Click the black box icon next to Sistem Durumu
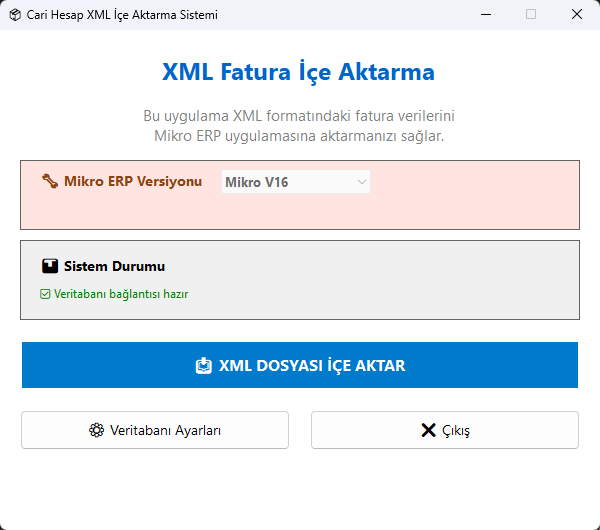600x530 pixels. pyautogui.click(x=50, y=267)
